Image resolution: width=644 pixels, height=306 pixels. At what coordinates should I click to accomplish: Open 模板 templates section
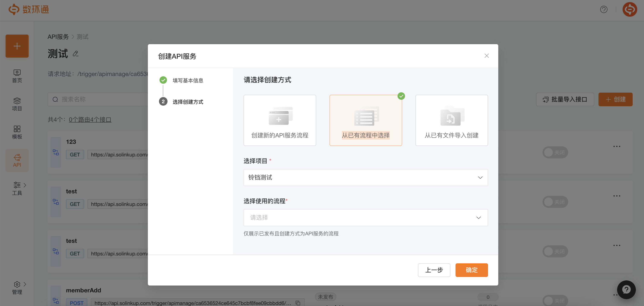click(x=17, y=132)
